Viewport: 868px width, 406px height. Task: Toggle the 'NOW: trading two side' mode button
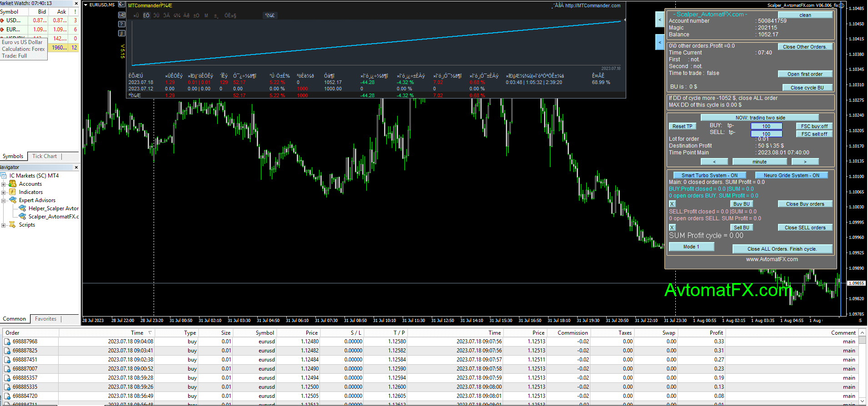pyautogui.click(x=760, y=118)
